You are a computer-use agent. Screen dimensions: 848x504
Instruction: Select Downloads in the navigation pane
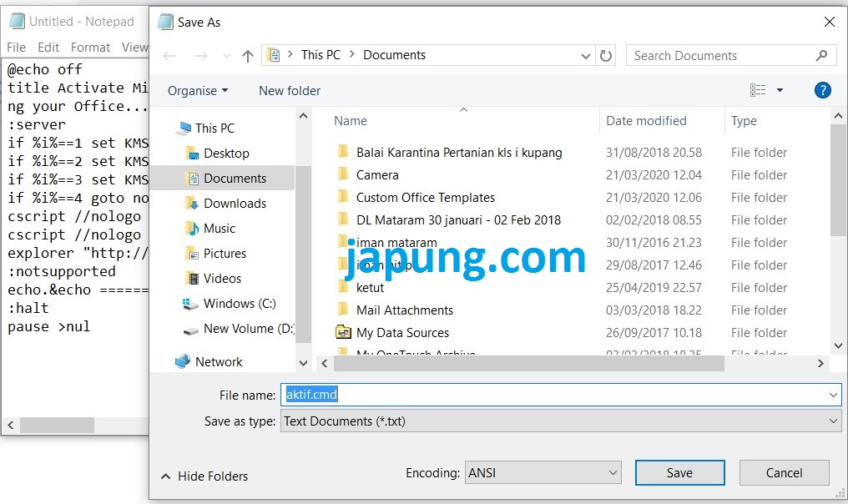235,204
